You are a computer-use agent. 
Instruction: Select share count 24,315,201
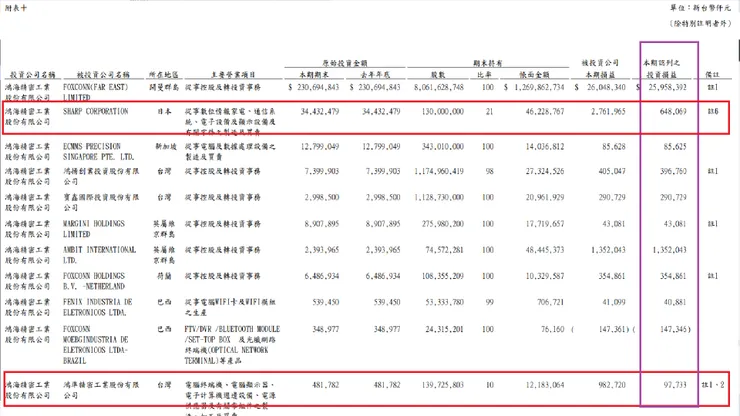point(445,329)
